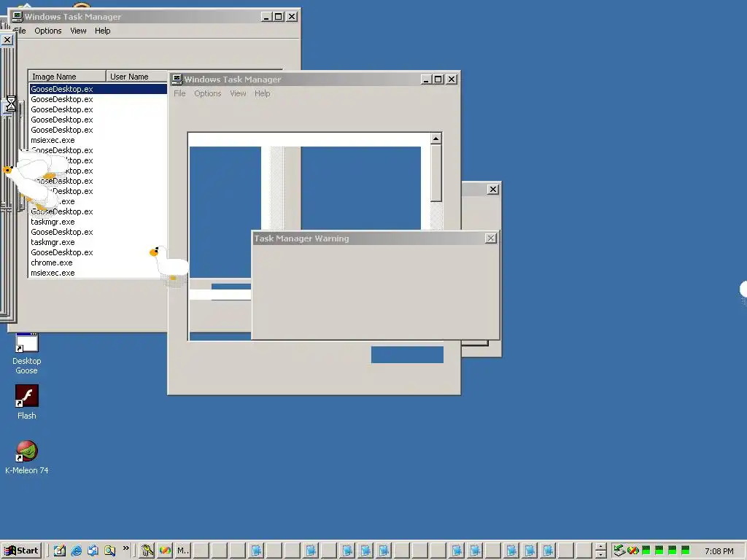Open Options menu in back Task Manager window
This screenshot has width=747, height=560.
pos(47,31)
